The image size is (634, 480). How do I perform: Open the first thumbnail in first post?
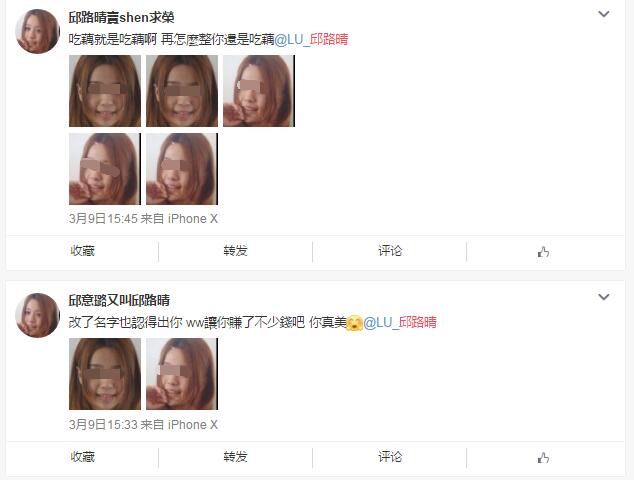pyautogui.click(x=105, y=91)
